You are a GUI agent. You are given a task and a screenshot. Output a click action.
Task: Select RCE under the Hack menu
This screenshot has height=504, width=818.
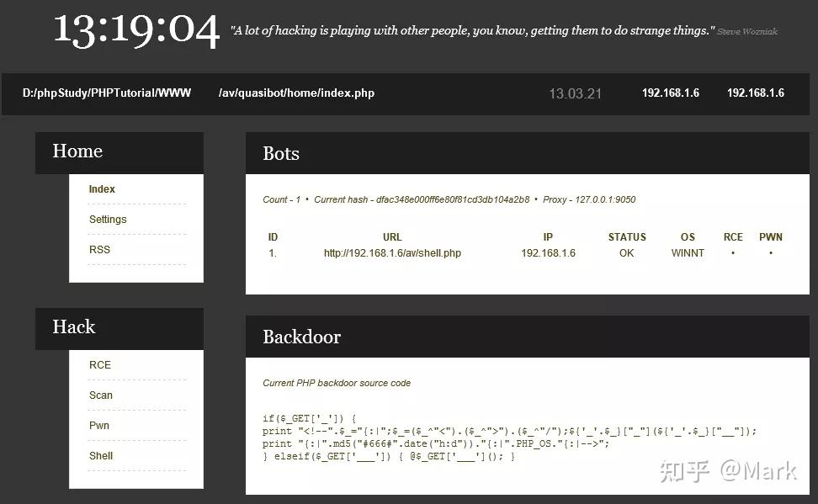99,364
